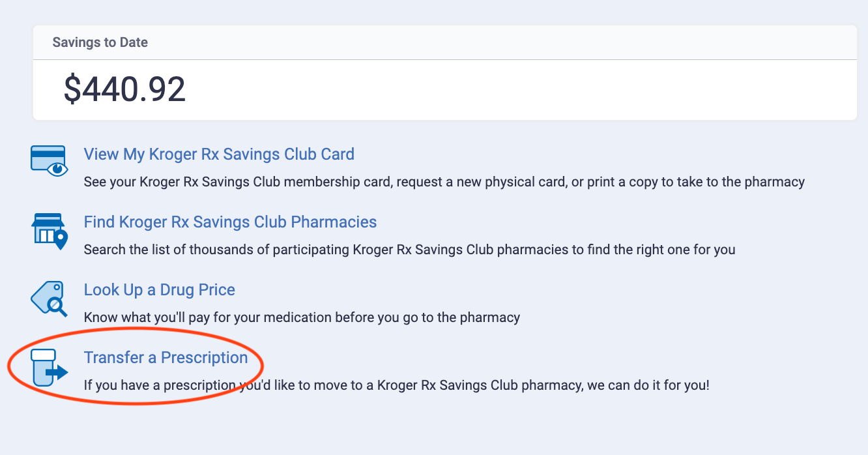868x455 pixels.
Task: Click the magnifying glass on the price tag
Action: pos(56,305)
